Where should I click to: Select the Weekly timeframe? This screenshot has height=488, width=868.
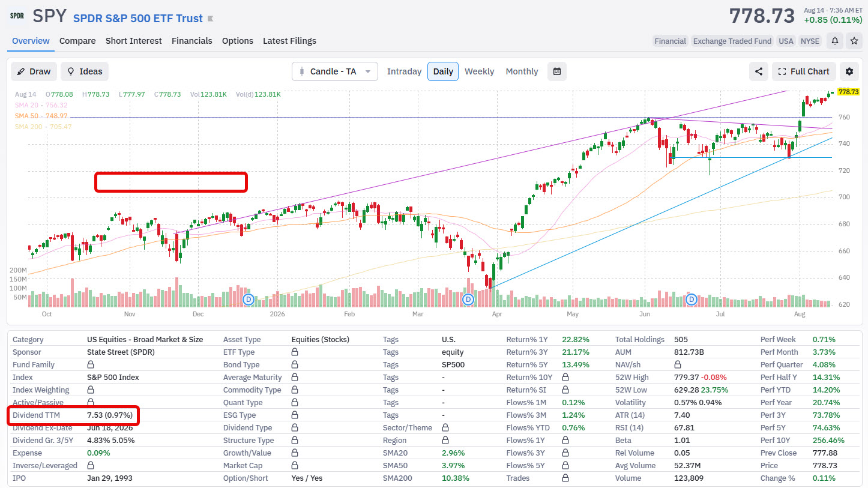click(479, 71)
